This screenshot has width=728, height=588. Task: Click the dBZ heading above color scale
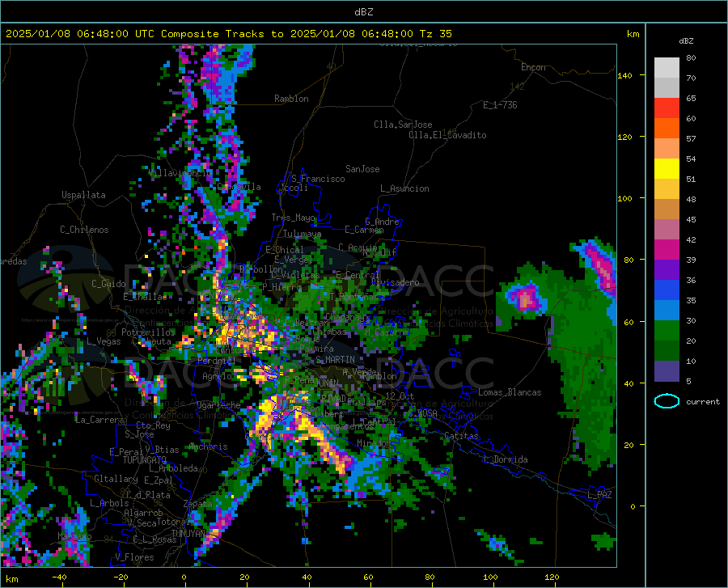pos(686,40)
